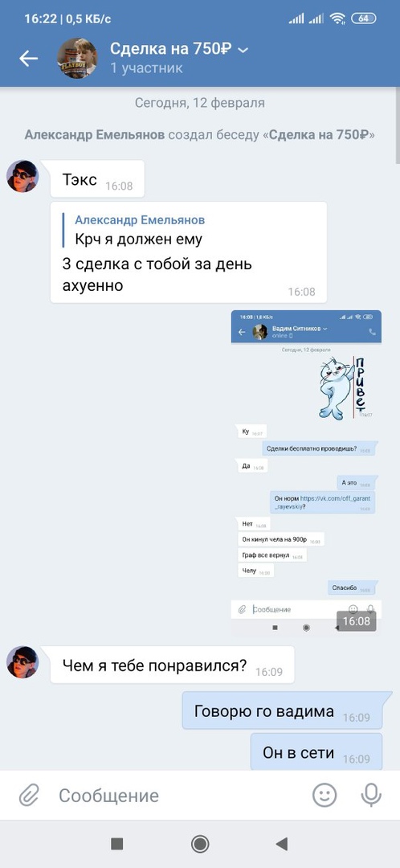
Task: Open quoted author Александр Емельянов name
Action: pos(140,219)
